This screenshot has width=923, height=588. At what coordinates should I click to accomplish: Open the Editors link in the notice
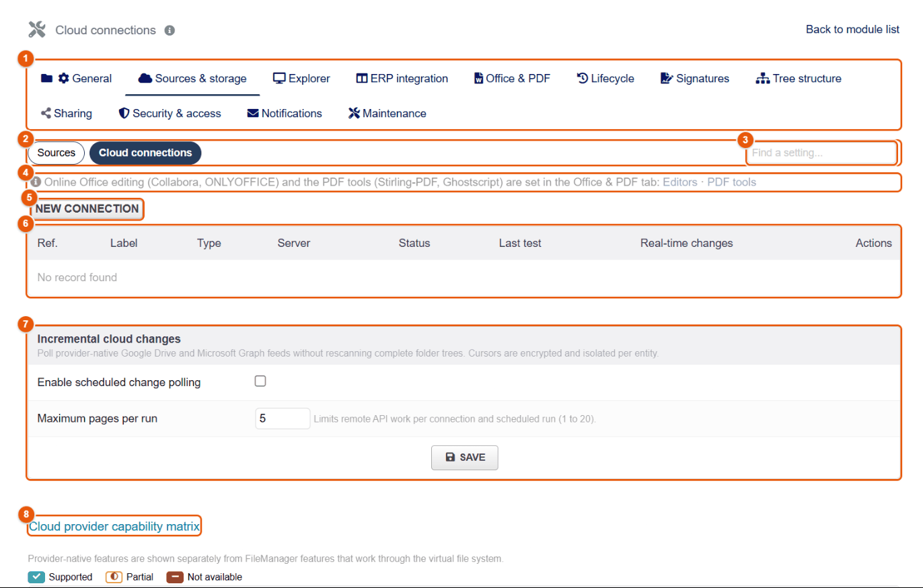coord(680,182)
